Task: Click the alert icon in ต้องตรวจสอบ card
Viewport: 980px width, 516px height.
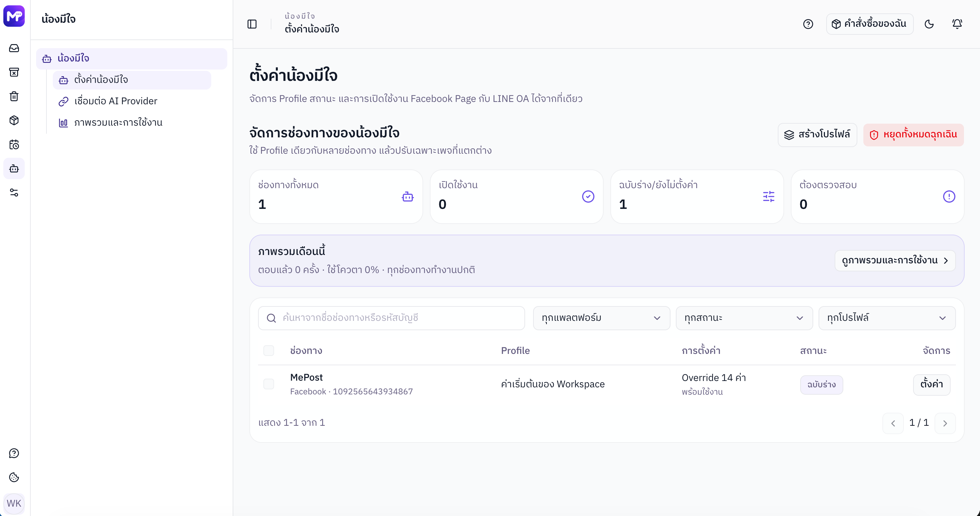Action: pos(949,197)
